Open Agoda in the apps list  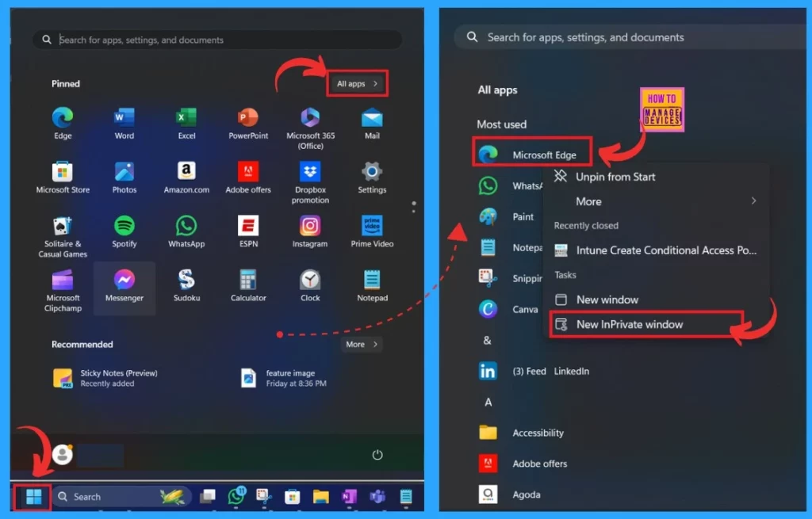coord(510,494)
